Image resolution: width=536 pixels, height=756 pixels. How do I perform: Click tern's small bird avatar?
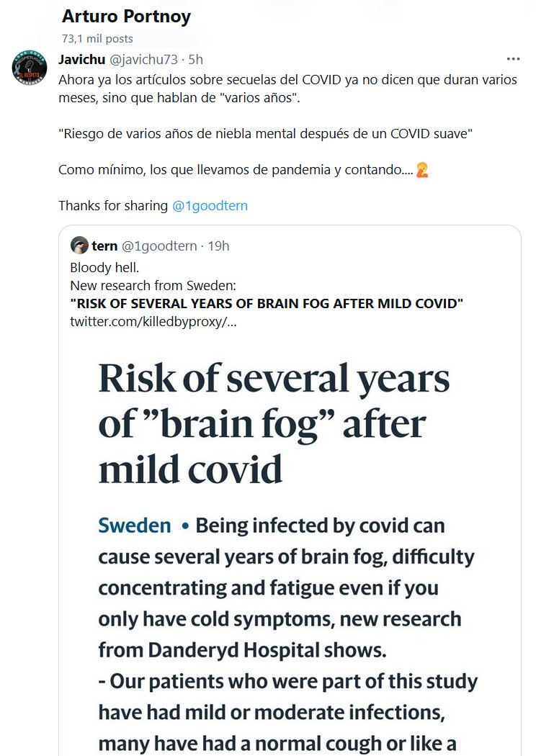pos(79,246)
